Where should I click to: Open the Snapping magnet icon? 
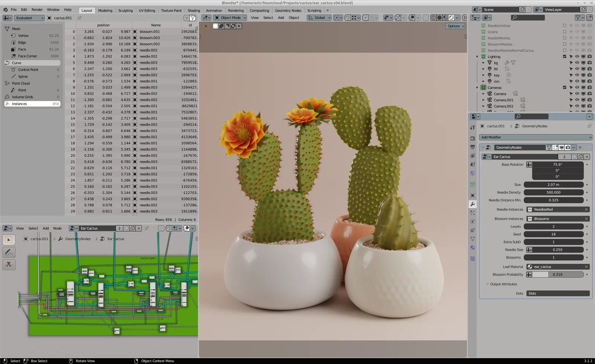point(348,18)
